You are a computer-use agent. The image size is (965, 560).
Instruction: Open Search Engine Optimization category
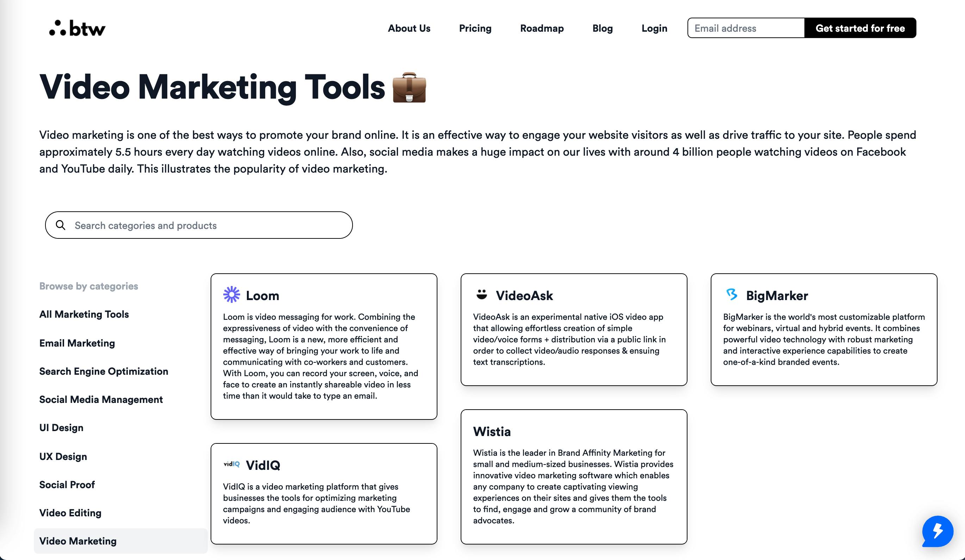[104, 371]
